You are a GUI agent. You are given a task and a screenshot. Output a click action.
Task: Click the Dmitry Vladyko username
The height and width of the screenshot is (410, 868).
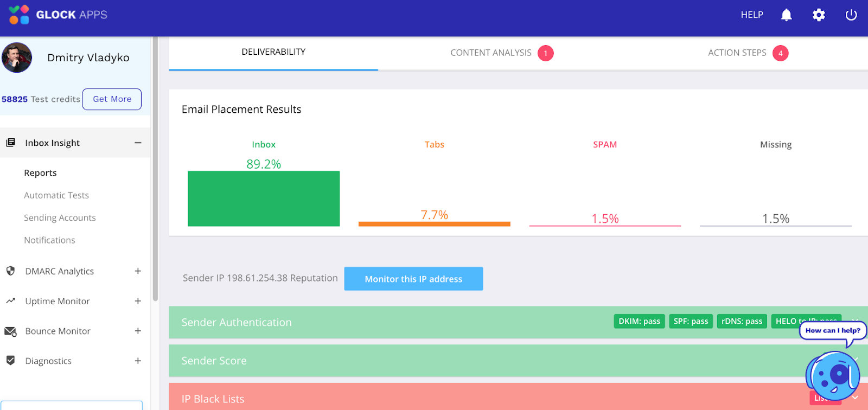(x=88, y=57)
